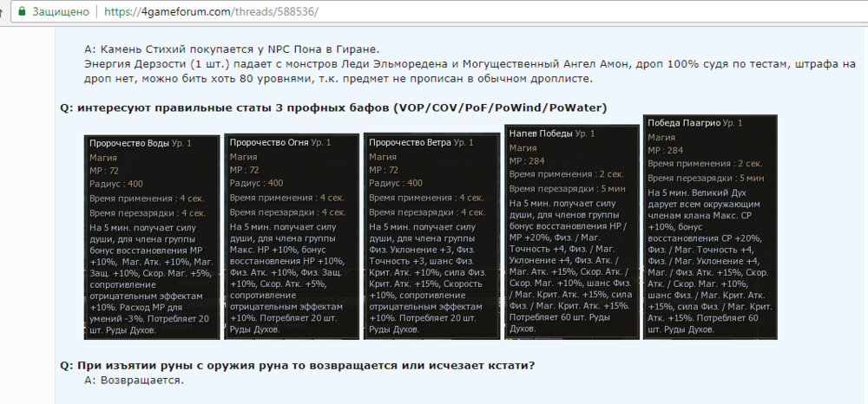Click the answer line about Камень Стихий

click(232, 49)
